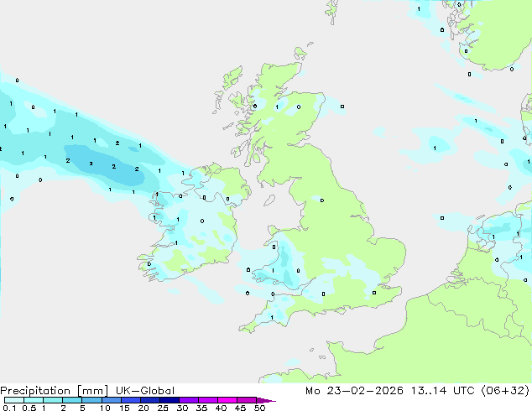
Task: Select the 35–40 mm magenta legend swatch
Action: (x=207, y=400)
